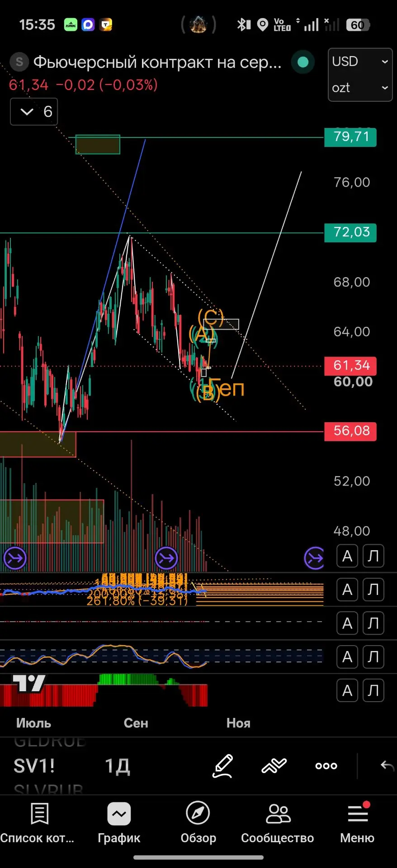Tap the futures contract title text
The image size is (397, 868).
[157, 62]
